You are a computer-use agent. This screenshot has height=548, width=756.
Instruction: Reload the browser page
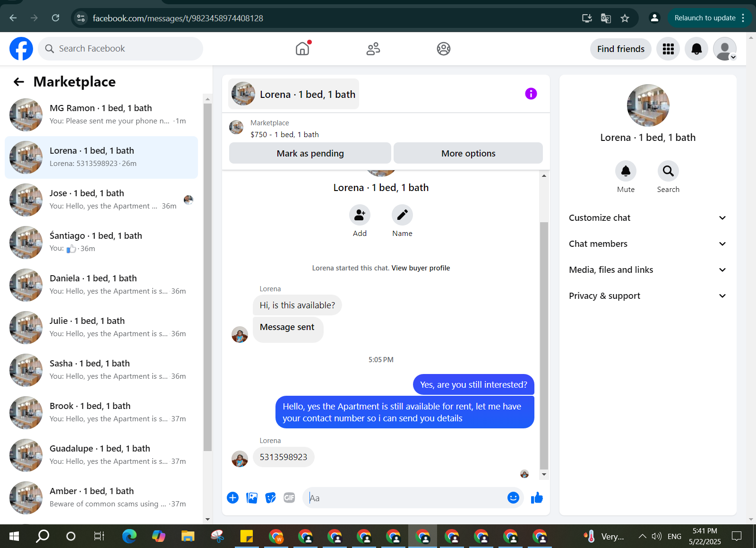pos(56,18)
